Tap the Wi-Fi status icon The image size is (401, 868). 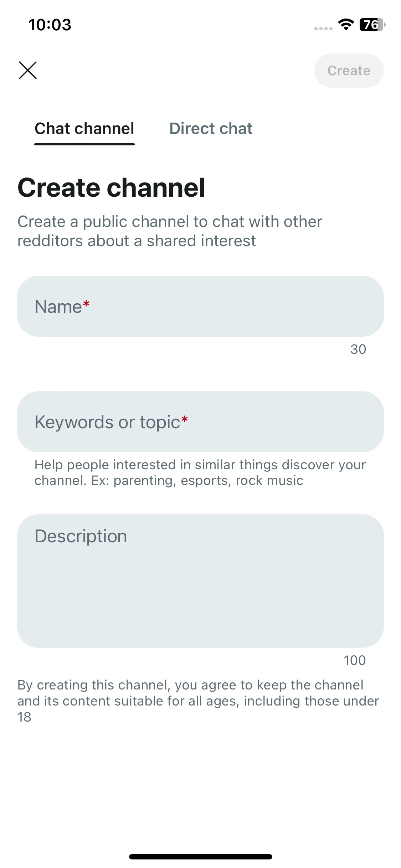click(x=346, y=25)
